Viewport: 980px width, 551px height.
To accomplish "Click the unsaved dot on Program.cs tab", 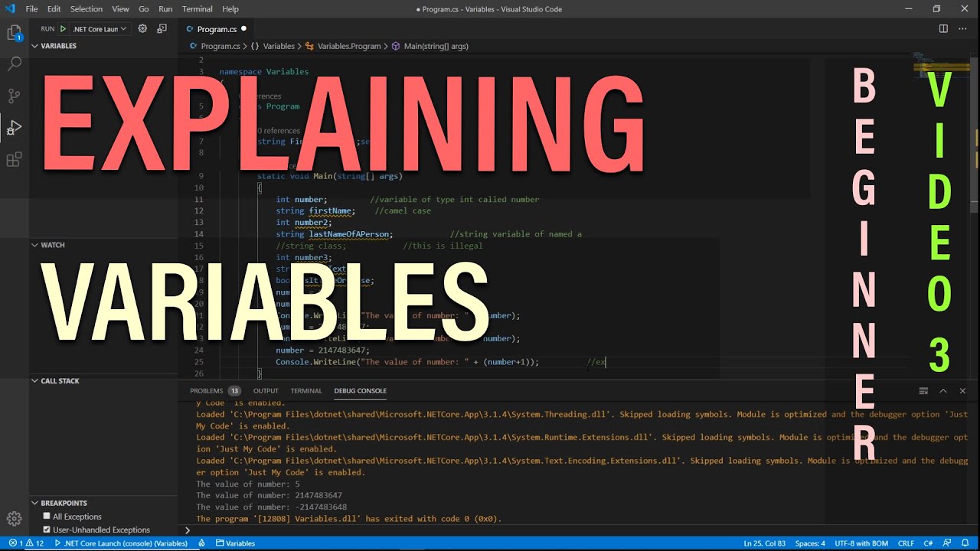I will pos(243,29).
